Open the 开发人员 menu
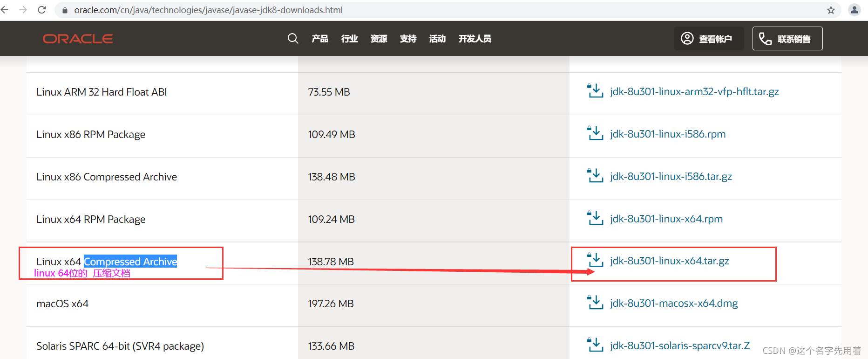This screenshot has width=868, height=359. 475,39
